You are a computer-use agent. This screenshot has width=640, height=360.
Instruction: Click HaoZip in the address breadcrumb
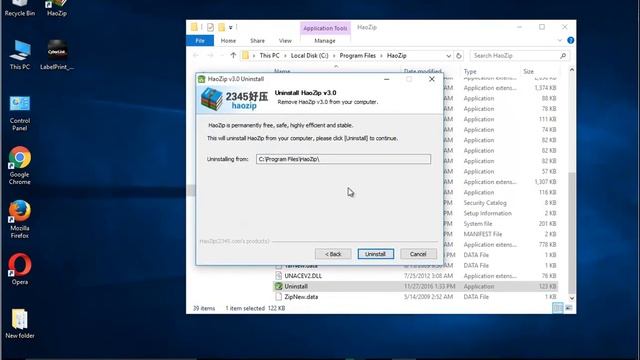pos(397,56)
